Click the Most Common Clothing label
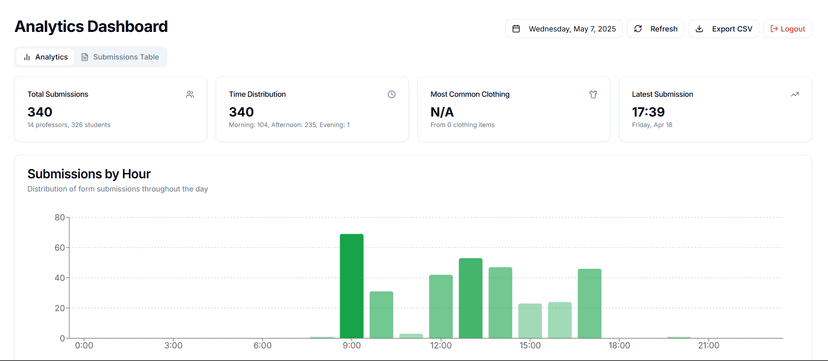Screen dimensions: 828x361 point(470,94)
